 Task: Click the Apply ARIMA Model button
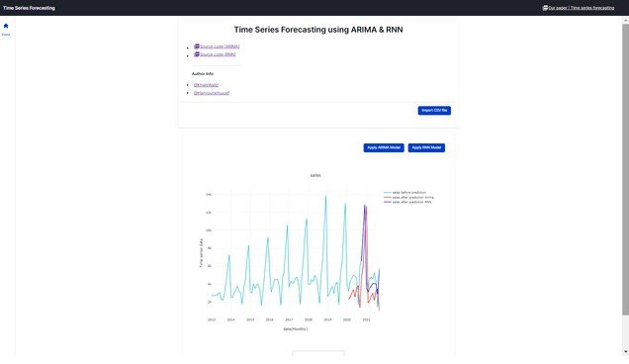(x=384, y=147)
